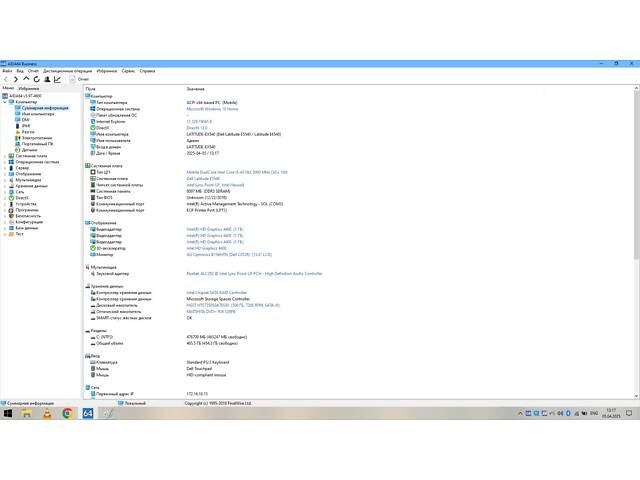Open the Realtek audio adapter link
Screen dimensions: 640x480
click(x=254, y=273)
